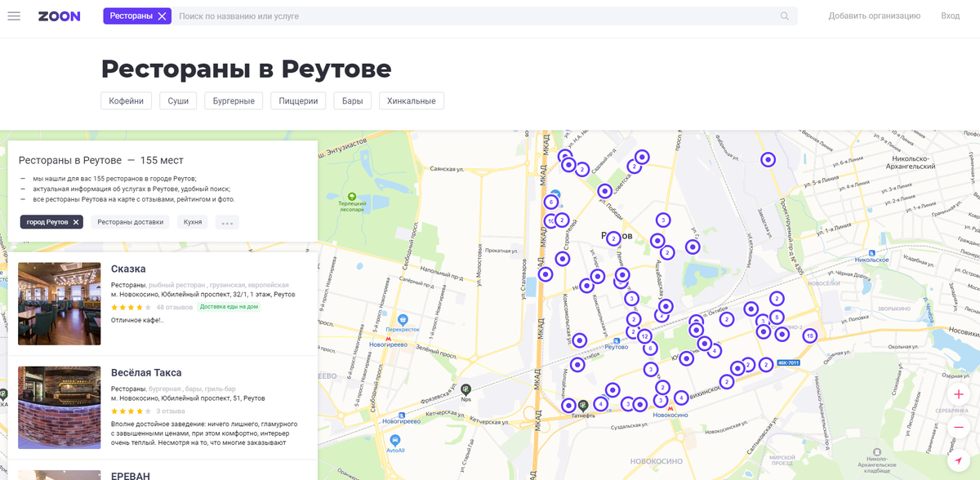View 3 отзыва for Весёлая Такса
The image size is (980, 480).
pyautogui.click(x=171, y=411)
